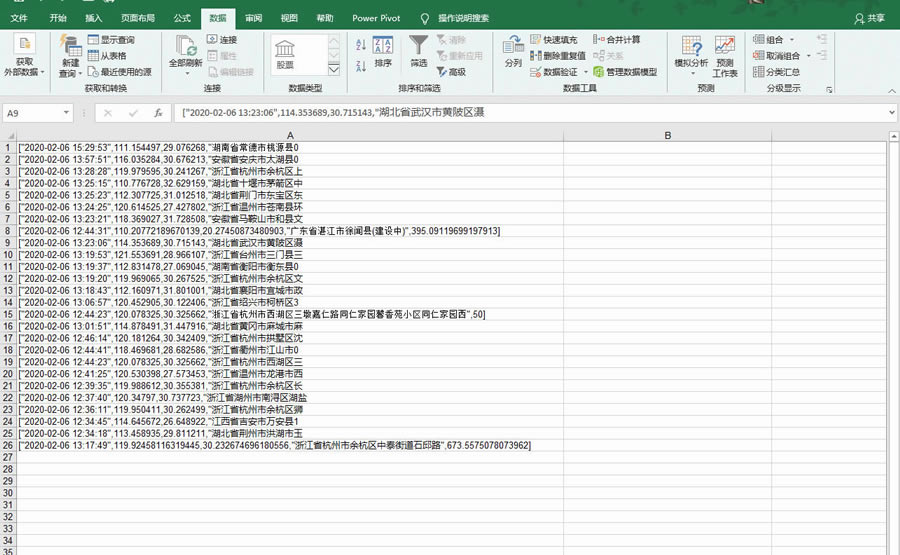Click the select-all corner triangle
The image size is (900, 555).
pos(8,136)
